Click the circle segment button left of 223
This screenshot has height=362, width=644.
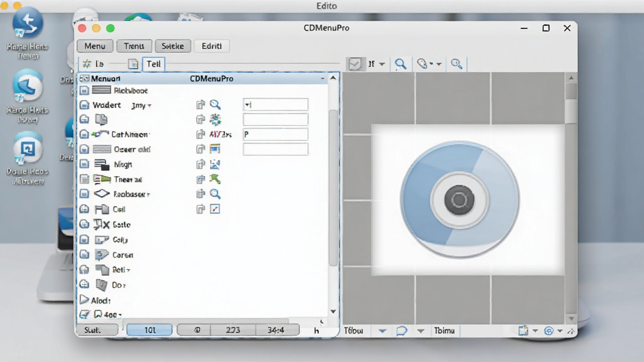tap(194, 330)
